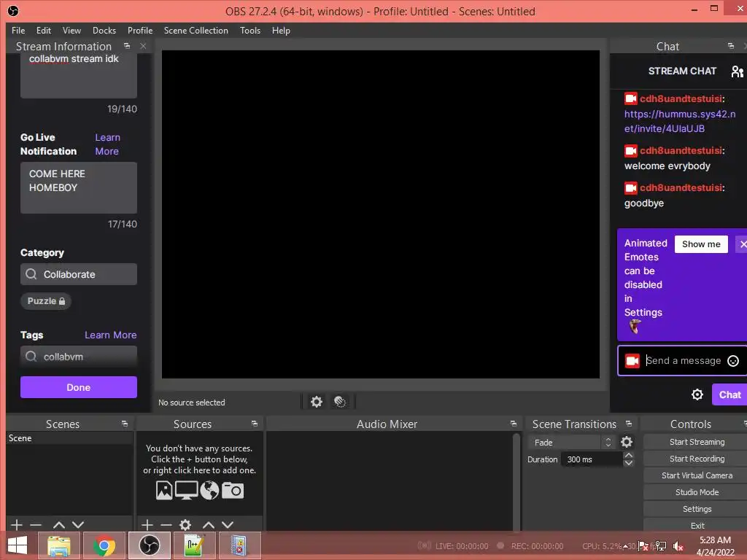The height and width of the screenshot is (560, 747).
Task: Click volume muted icon in system tray
Action: pos(678,546)
